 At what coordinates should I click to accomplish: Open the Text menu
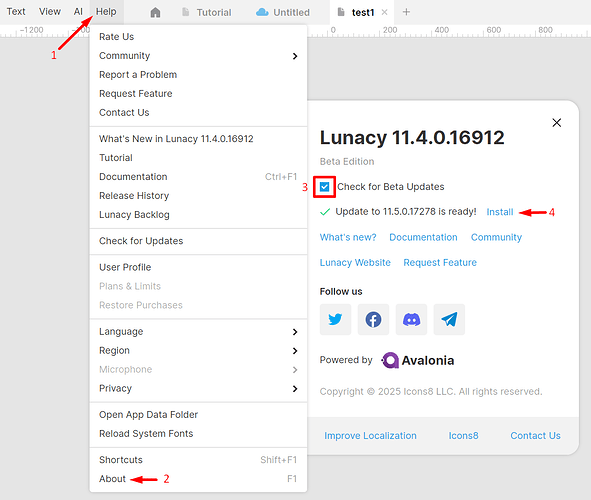pos(16,12)
